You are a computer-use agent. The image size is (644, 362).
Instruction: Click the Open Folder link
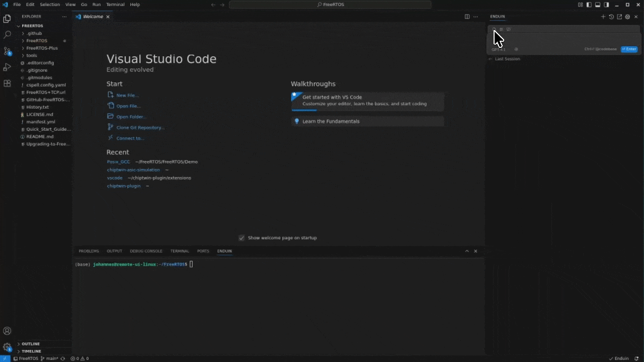pos(131,117)
